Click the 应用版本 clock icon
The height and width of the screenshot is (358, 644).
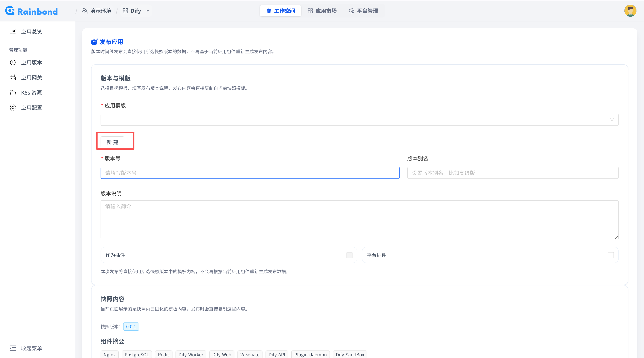coord(13,62)
